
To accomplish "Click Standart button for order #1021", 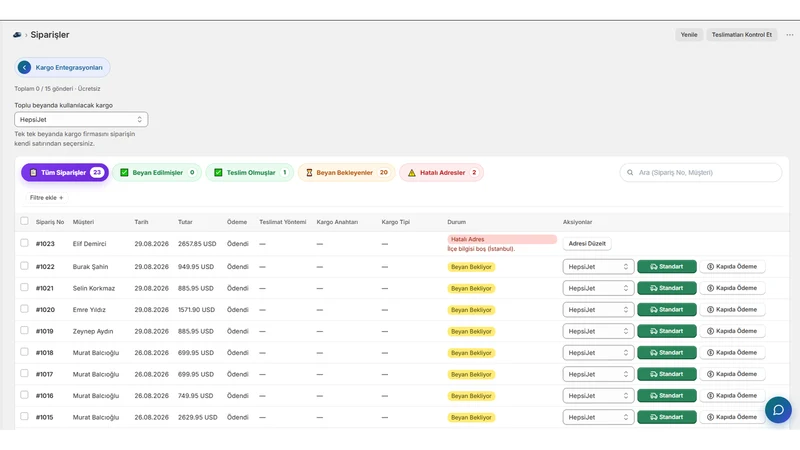I will [x=667, y=288].
